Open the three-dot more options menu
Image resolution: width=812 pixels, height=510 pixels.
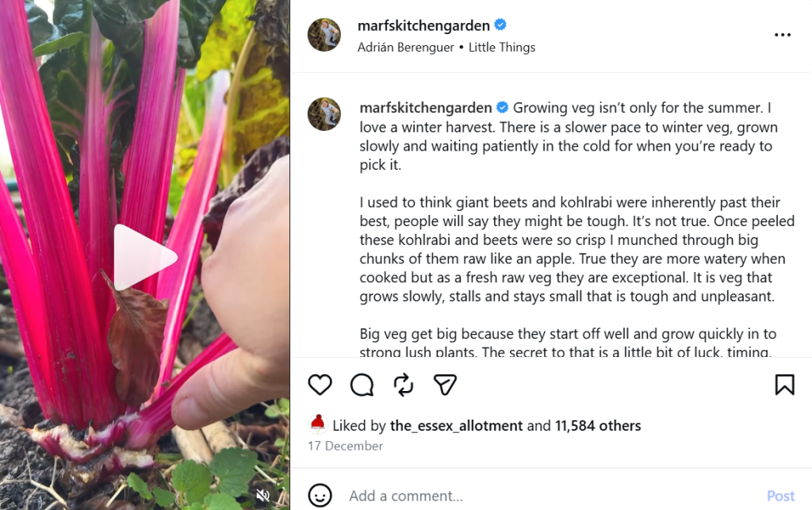783,35
